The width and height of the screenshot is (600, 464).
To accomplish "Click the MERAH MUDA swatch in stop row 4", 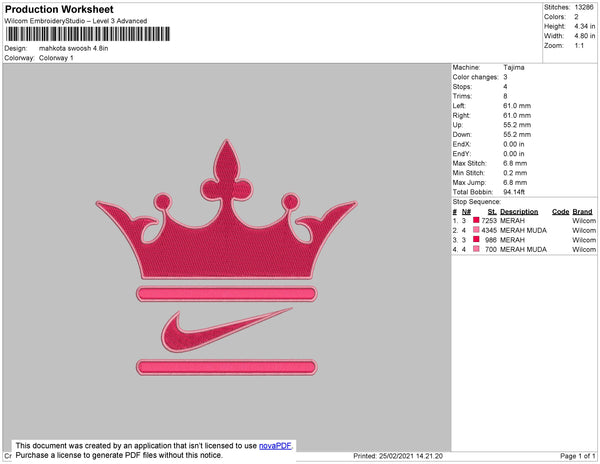I will tap(476, 249).
